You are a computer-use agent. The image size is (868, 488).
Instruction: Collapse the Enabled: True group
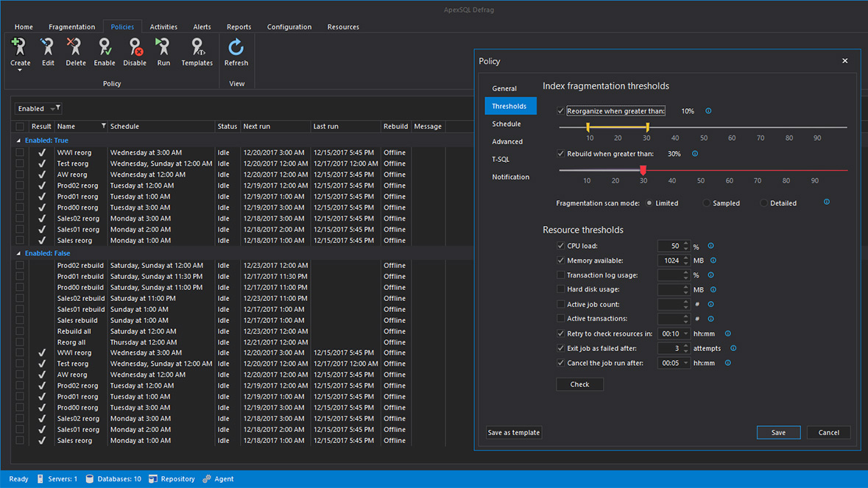(x=18, y=139)
